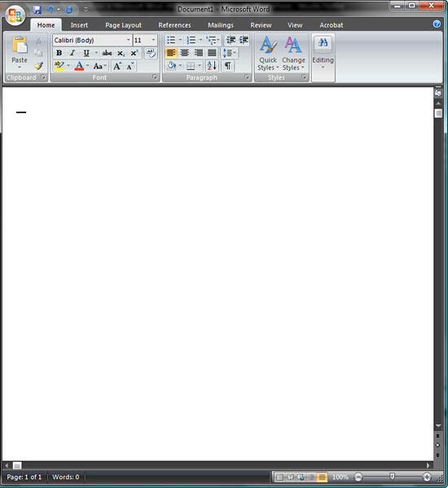
Task: Click the zoom in plus button
Action: (427, 477)
